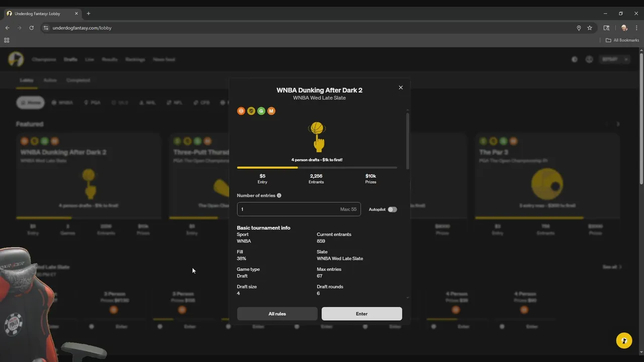This screenshot has width=644, height=362.
Task: Click the '$10k' prizes value
Action: point(371,176)
